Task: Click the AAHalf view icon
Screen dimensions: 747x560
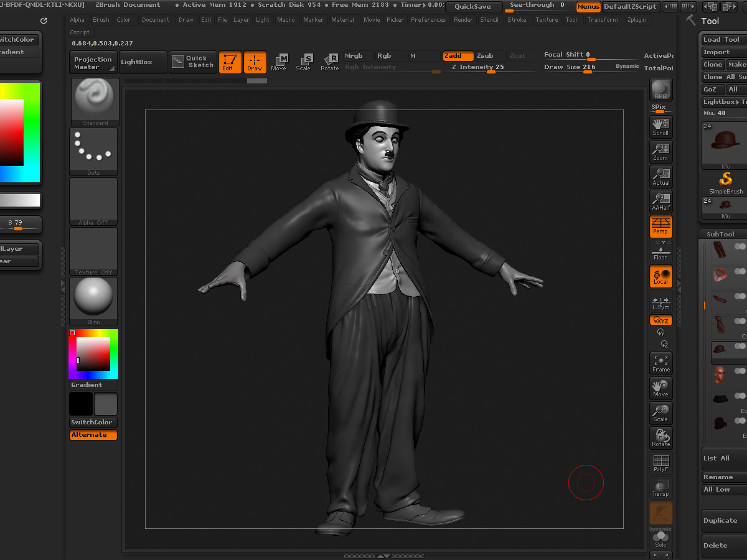Action: [660, 202]
